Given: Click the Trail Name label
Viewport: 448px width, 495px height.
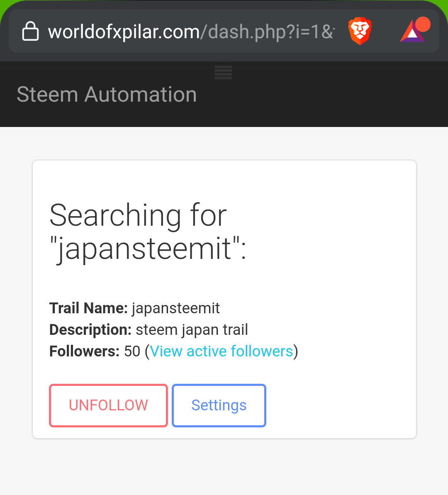Looking at the screenshot, I should click(88, 308).
